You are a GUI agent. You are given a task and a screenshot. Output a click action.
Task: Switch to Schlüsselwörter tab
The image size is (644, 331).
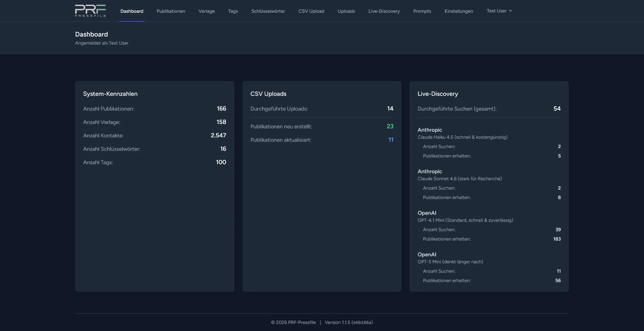coord(268,11)
